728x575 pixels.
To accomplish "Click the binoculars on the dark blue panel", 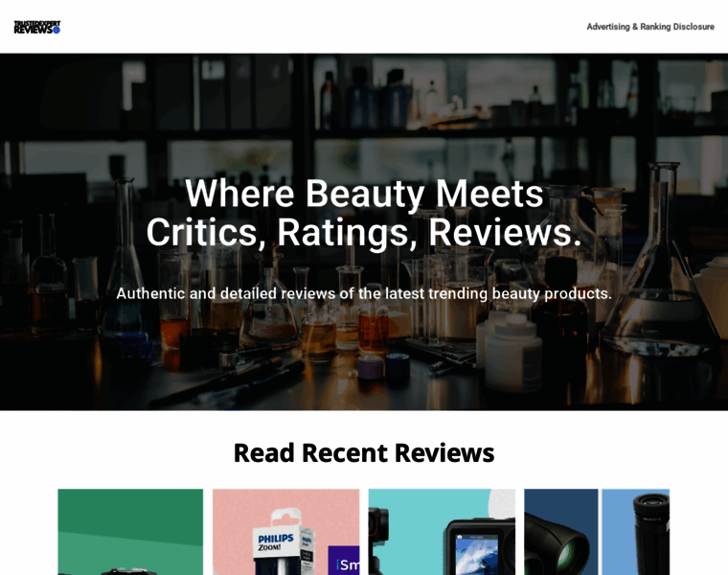I will [559, 544].
